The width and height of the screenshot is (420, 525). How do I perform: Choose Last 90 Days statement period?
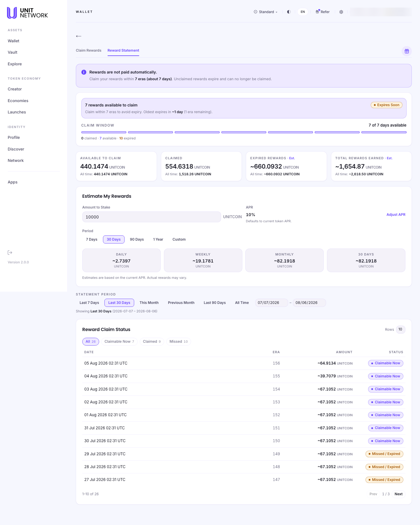(x=215, y=303)
